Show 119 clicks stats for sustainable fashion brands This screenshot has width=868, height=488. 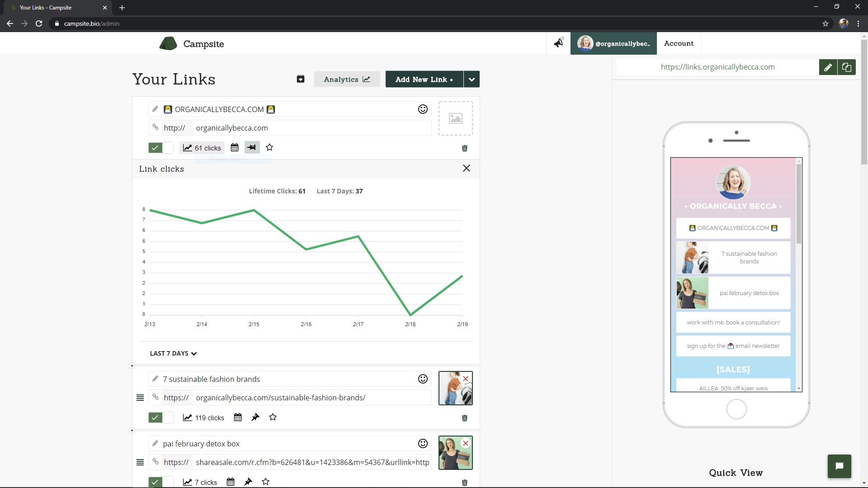pos(203,418)
